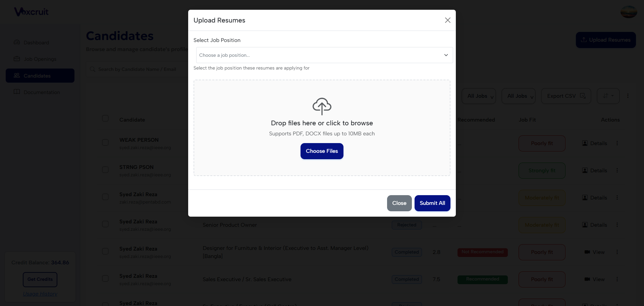Open row menu for STRNG PSON
Viewport: 644px width, 306px height.
pos(617,170)
